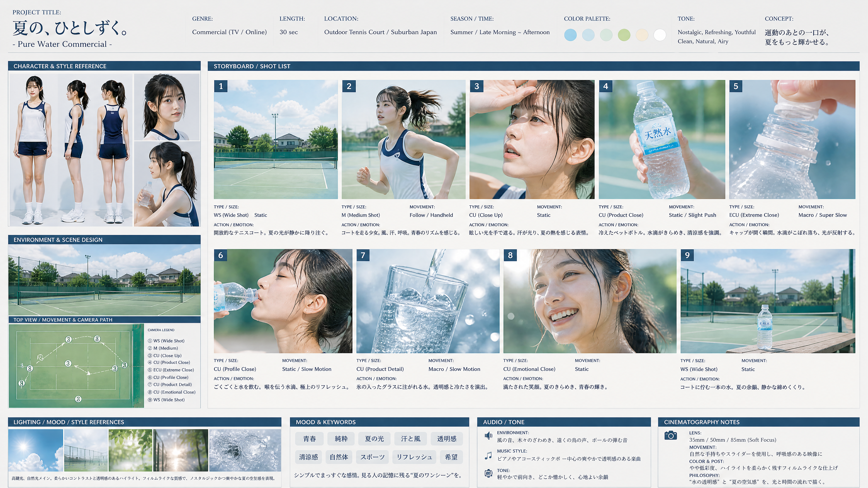Image resolution: width=868 pixels, height=488 pixels.
Task: Open the blue sky sun lighting reference
Action: [x=35, y=450]
